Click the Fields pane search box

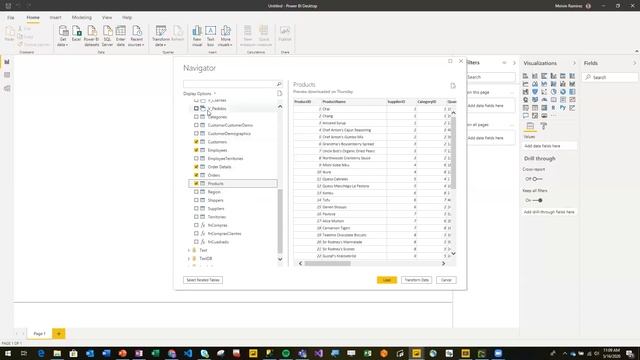(609, 77)
